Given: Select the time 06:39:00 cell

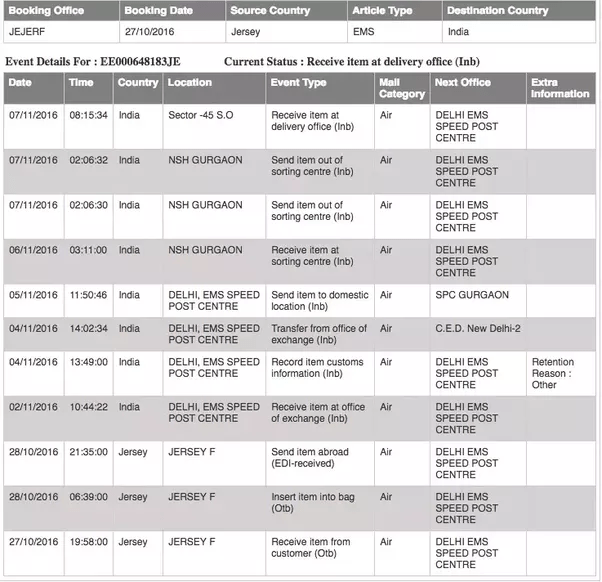Looking at the screenshot, I should [89, 508].
